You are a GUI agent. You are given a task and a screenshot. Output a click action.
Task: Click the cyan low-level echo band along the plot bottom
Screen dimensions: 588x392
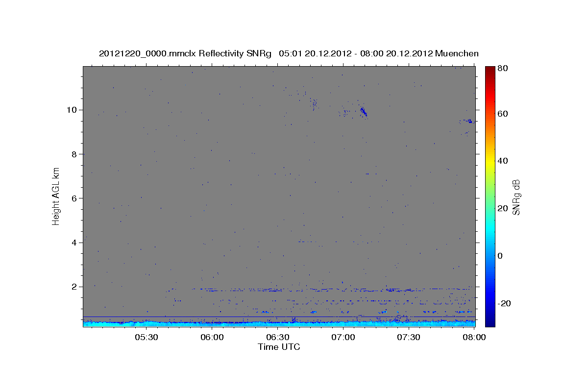point(279,323)
